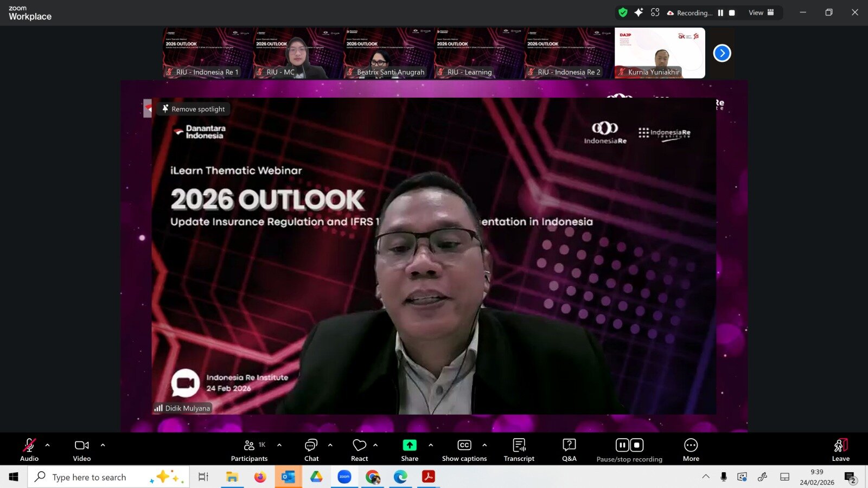Expand the Audio options arrow
The width and height of the screenshot is (868, 488).
pyautogui.click(x=48, y=445)
